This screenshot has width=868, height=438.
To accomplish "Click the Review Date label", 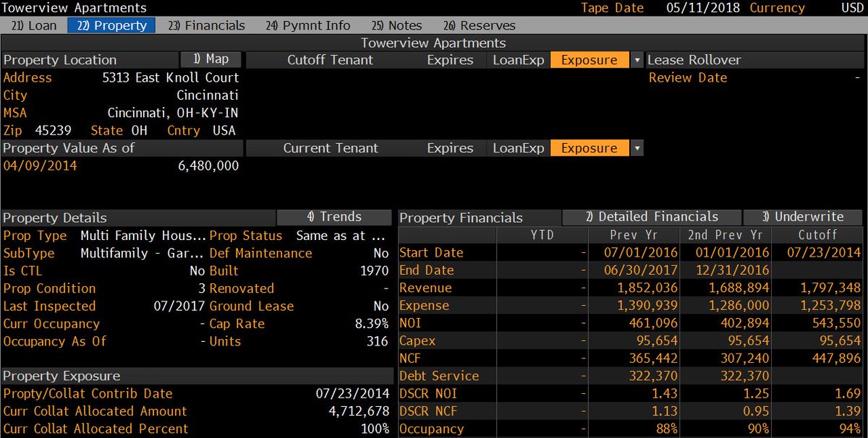I will 688,77.
